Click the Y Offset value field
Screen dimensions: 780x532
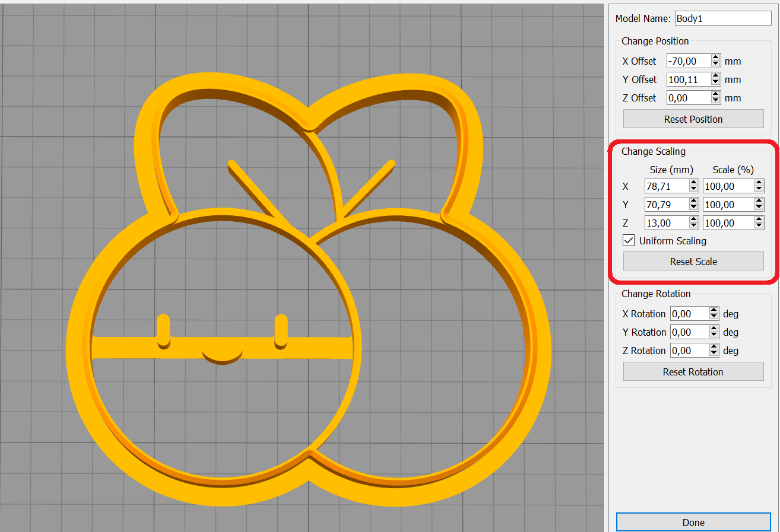coord(689,79)
